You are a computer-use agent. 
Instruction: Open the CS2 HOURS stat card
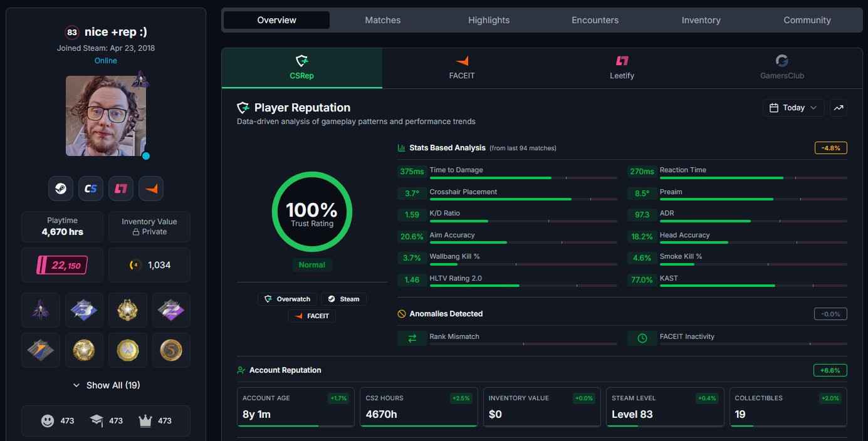(x=418, y=407)
